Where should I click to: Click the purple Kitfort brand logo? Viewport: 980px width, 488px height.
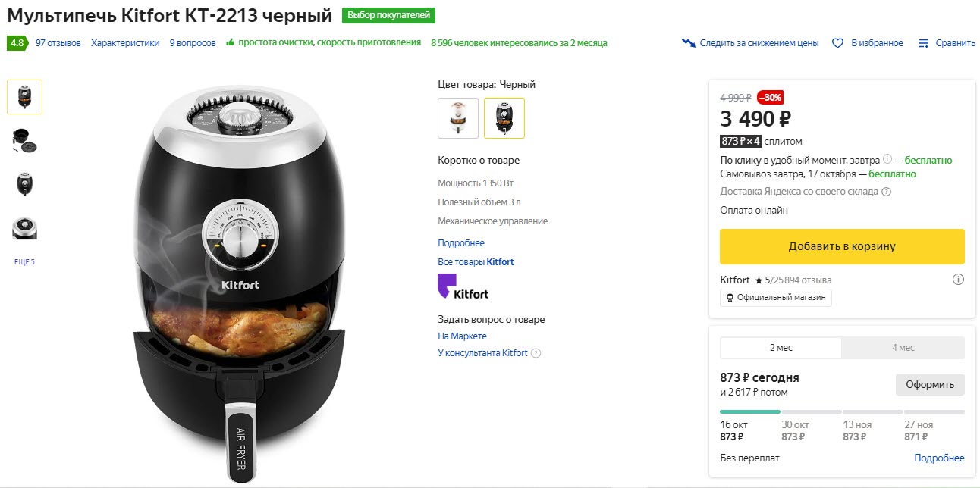(463, 288)
